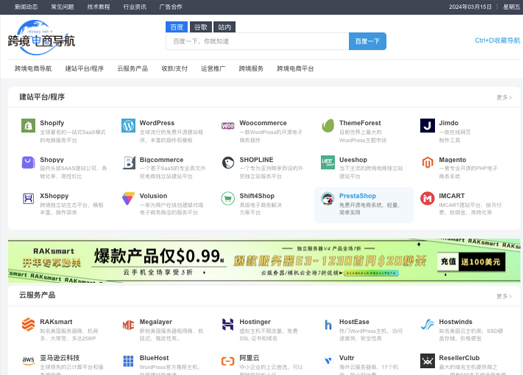Image resolution: width=523 pixels, height=375 pixels.
Task: Open the 亚马逊云科技 title link
Action: 60,358
